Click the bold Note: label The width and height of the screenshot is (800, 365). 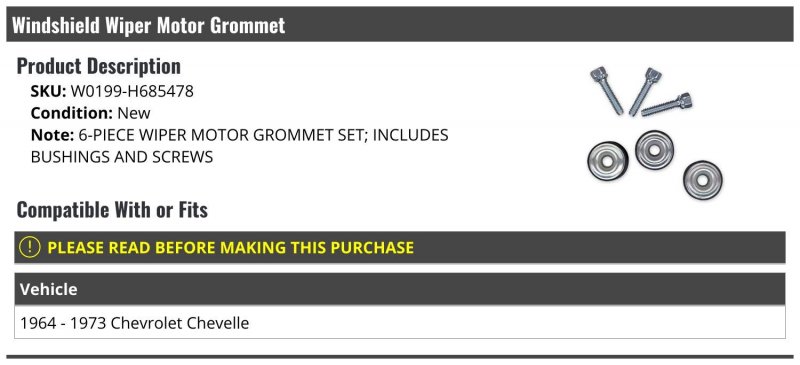pyautogui.click(x=53, y=135)
